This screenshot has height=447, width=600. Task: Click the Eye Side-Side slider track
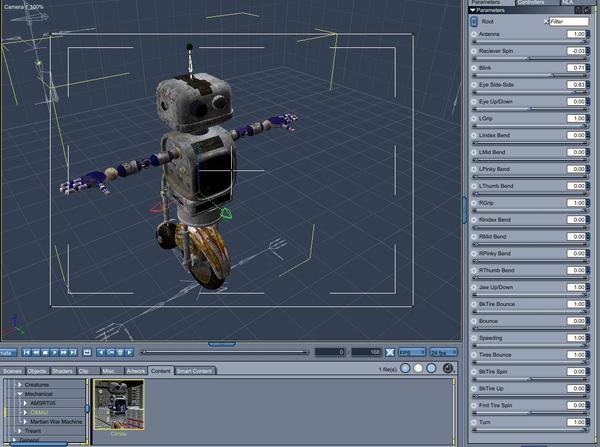[x=530, y=92]
